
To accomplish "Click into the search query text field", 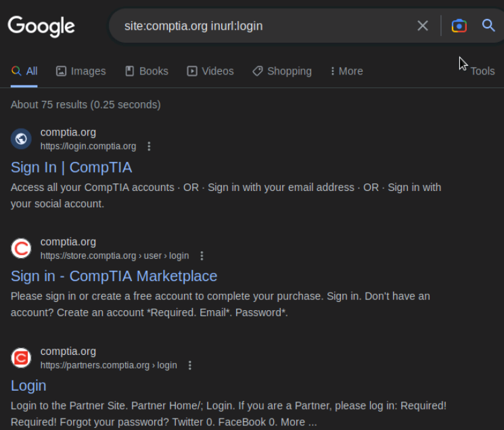I will [x=264, y=26].
